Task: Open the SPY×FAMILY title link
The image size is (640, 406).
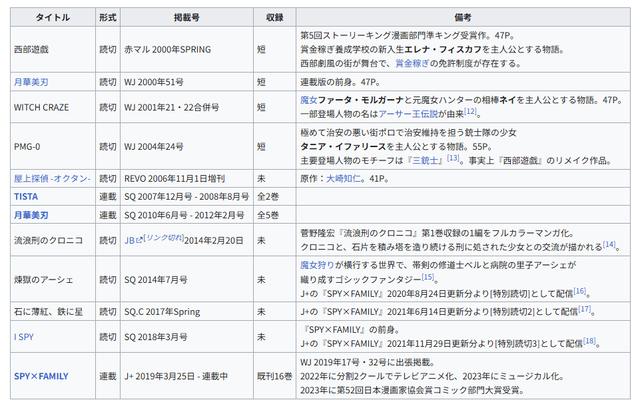Action: pyautogui.click(x=44, y=377)
